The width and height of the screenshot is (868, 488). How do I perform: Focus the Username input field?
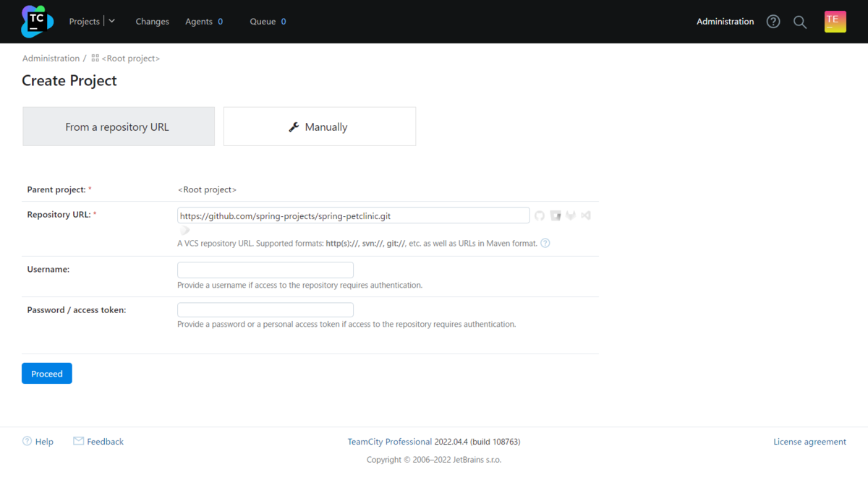coord(265,270)
